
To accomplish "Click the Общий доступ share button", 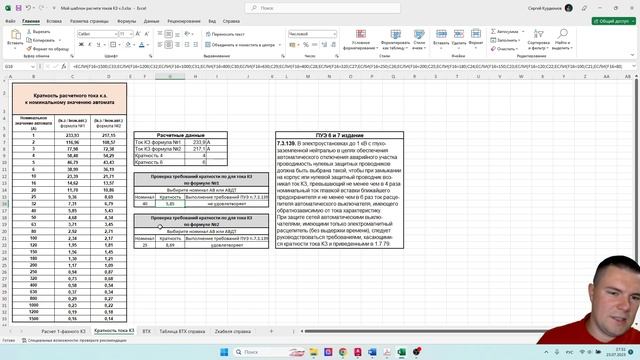I will pos(613,21).
